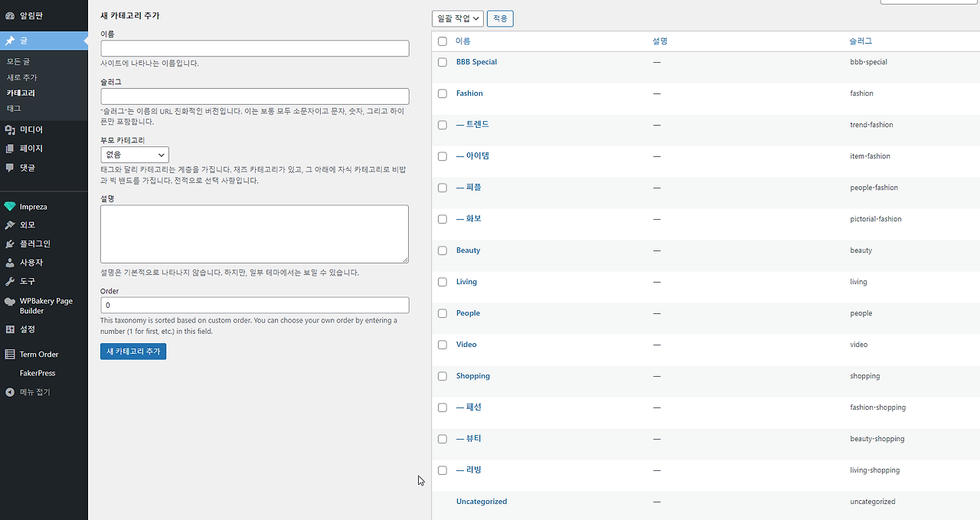Viewport: 980px width, 520px height.
Task: Click the comment bubble icon beside 댓글
Action: tap(10, 168)
